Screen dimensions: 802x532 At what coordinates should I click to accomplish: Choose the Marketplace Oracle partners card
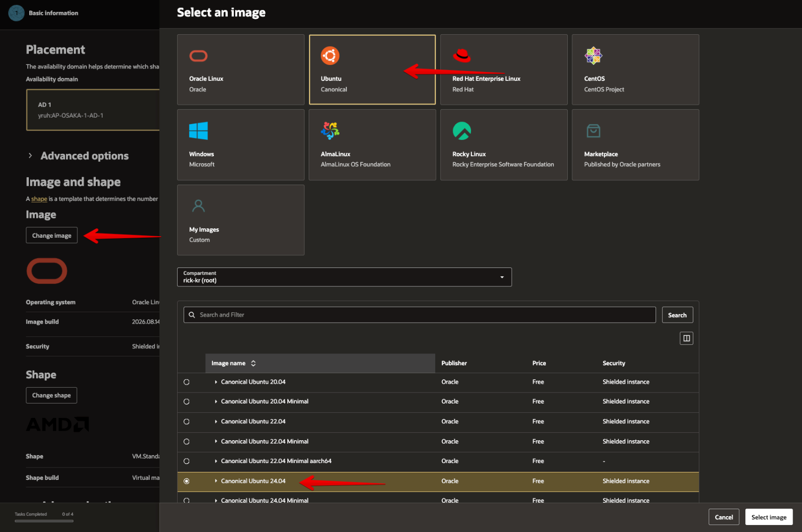pos(635,145)
